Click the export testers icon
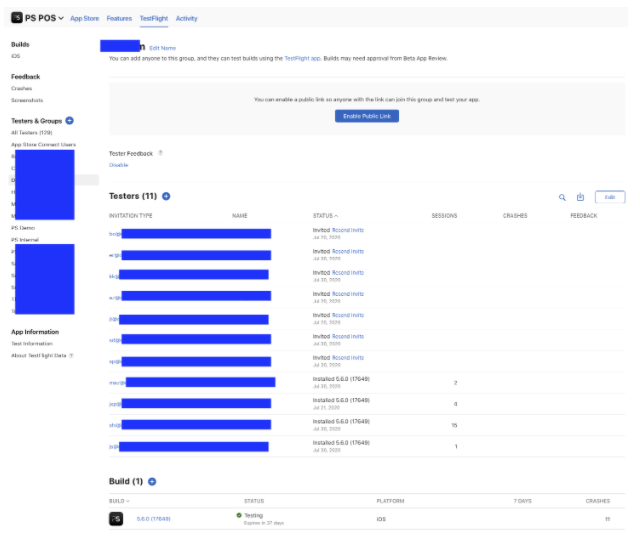 tap(580, 197)
